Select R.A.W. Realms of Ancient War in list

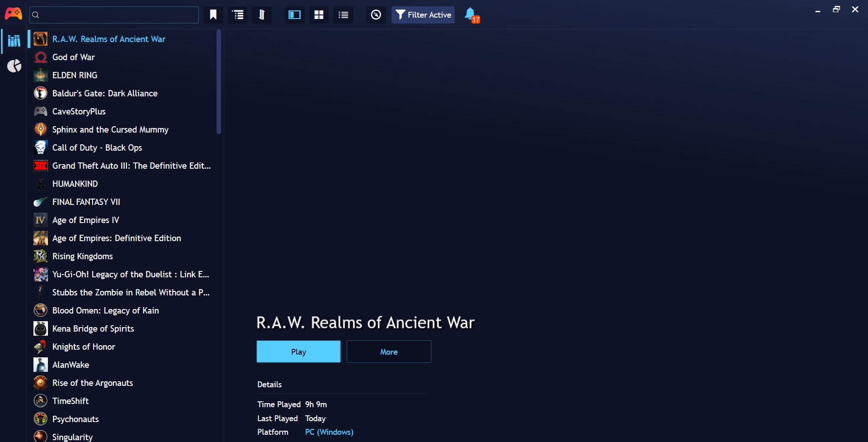pyautogui.click(x=122, y=39)
